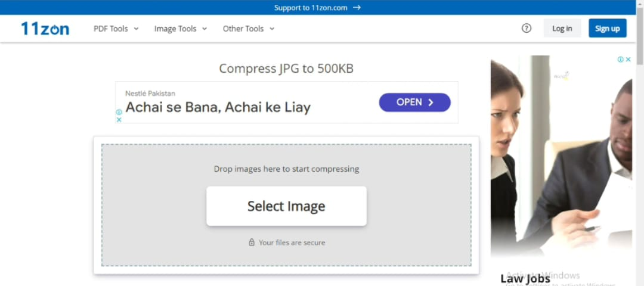Close the Nestlé banner ad with X
Image resolution: width=644 pixels, height=286 pixels.
[x=119, y=119]
